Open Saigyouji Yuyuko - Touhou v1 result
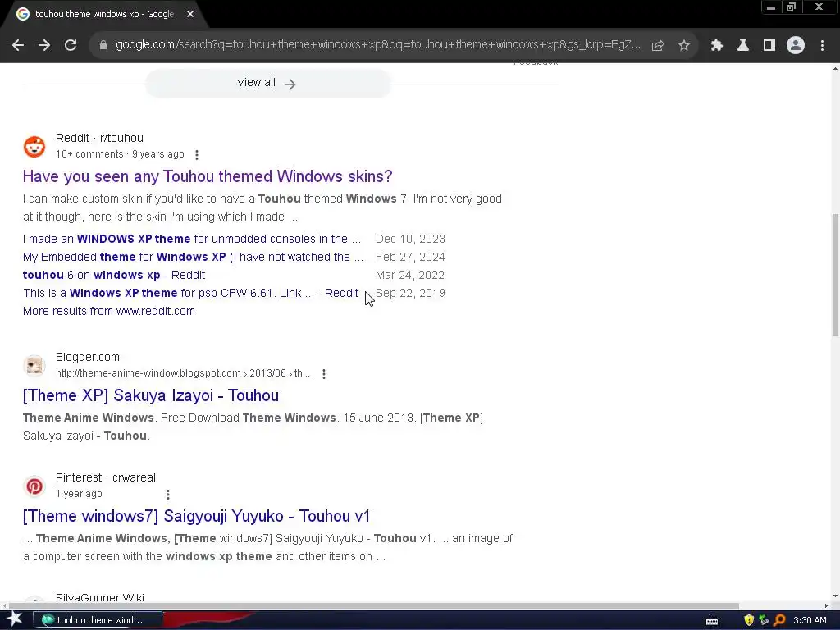This screenshot has width=840, height=630. (196, 516)
